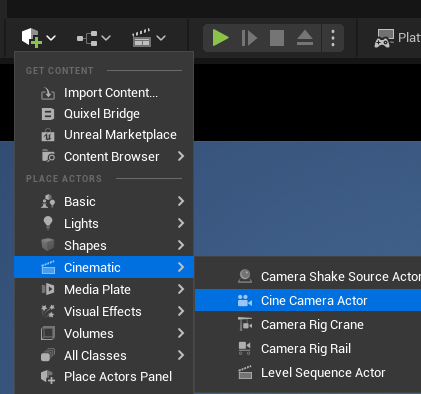Click the Cinematic submenu arrow
Viewport: 421px width, 394px height.
[x=181, y=267]
